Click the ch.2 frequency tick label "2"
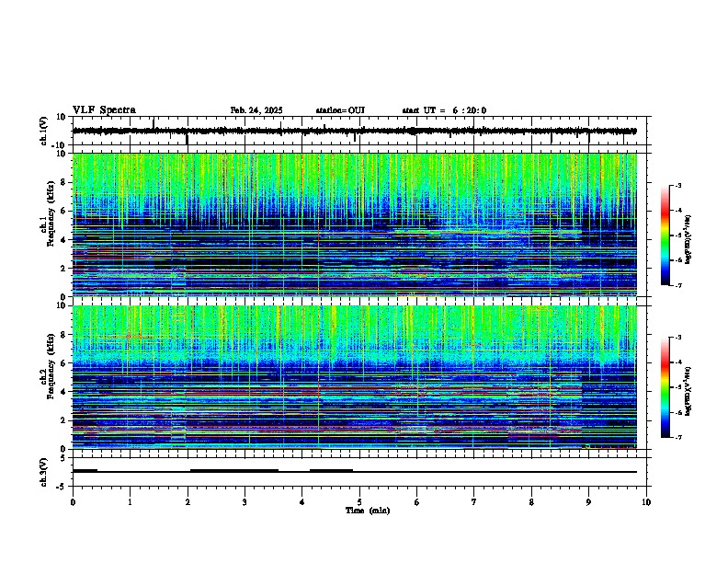Screen dimensions: 728x563 point(63,420)
